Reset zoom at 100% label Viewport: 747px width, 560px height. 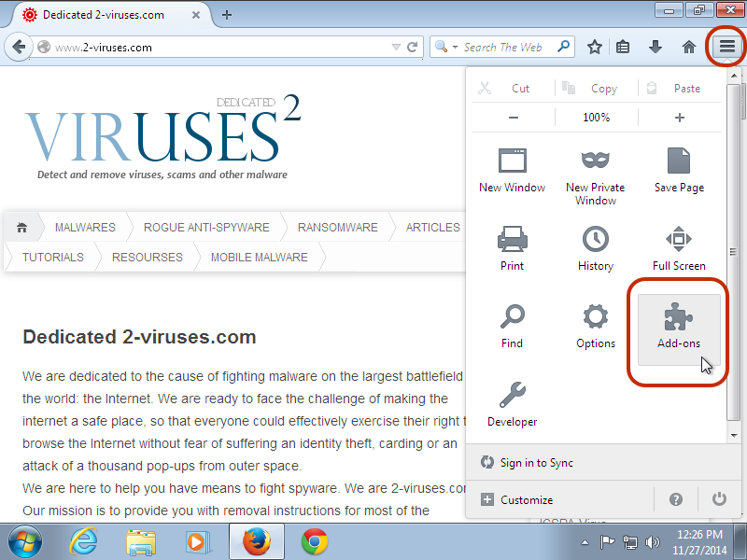[597, 118]
